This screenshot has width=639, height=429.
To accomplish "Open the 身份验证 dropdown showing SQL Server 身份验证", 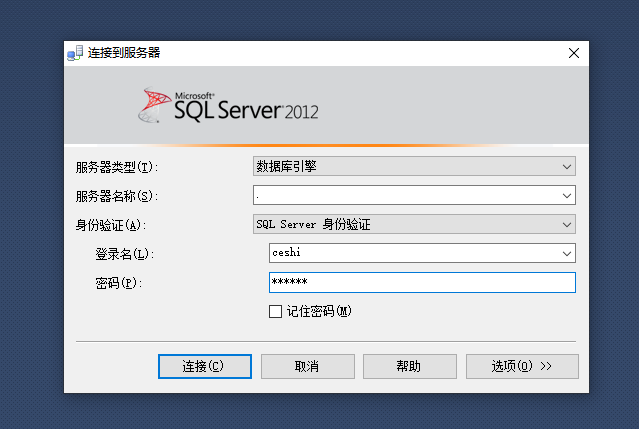I will [414, 224].
